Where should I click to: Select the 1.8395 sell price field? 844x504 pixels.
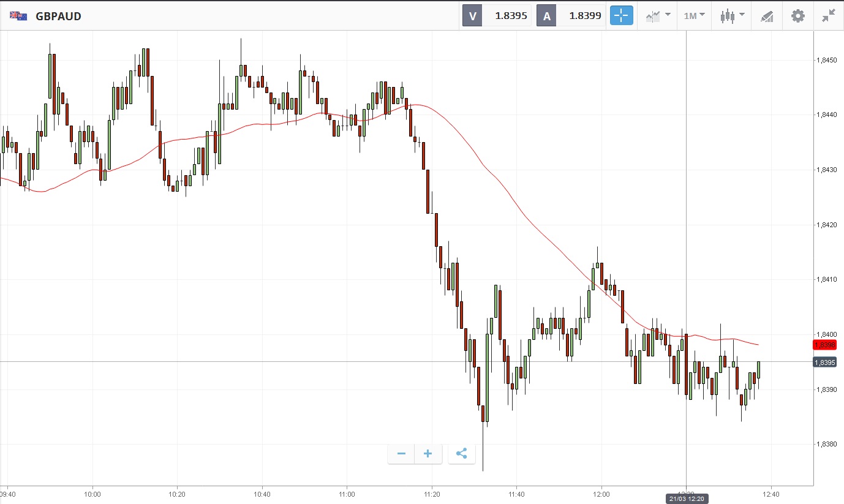(507, 16)
